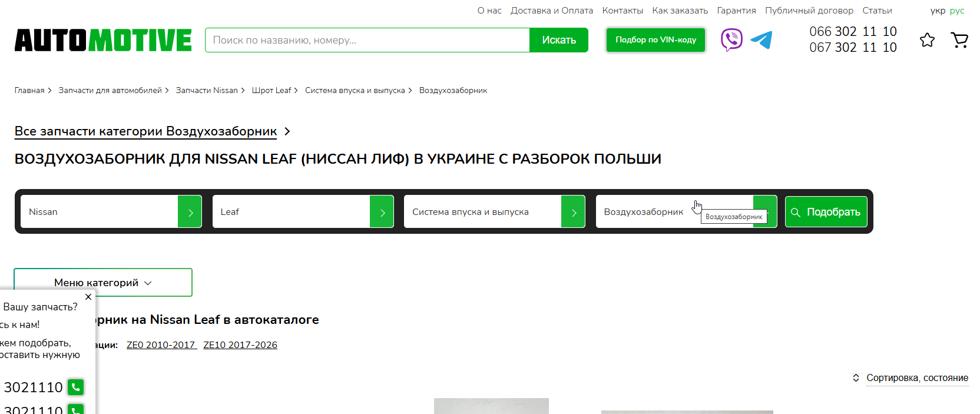Open shopping cart icon
Viewport: 980px width, 414px height.
[959, 40]
